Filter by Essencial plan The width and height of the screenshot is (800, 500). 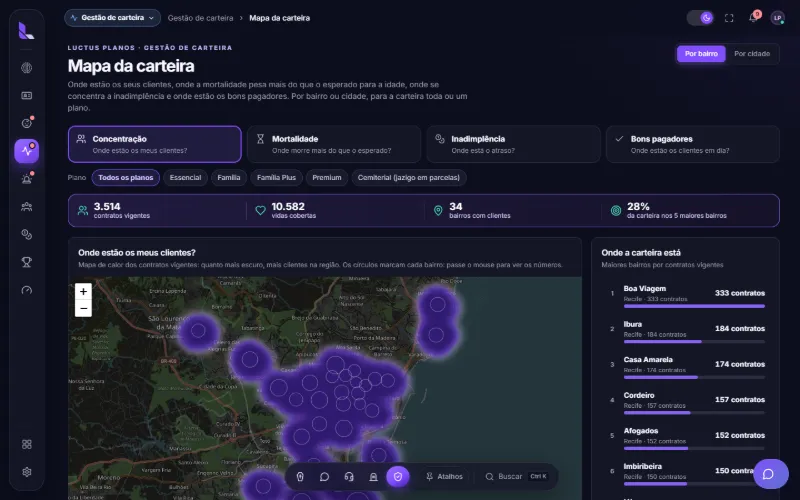point(185,178)
